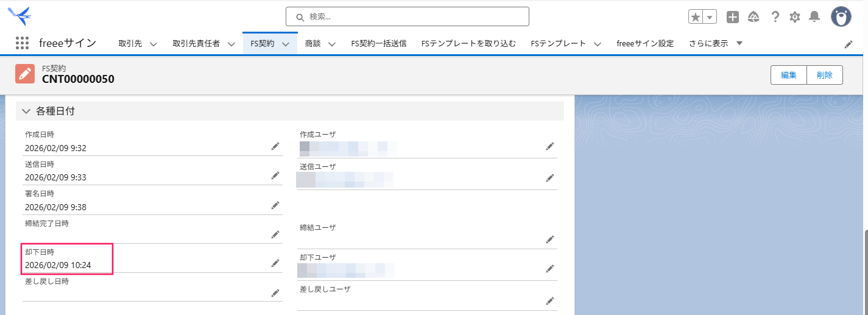Click the 編集 button
Viewport: 868px width, 315px height.
click(x=789, y=75)
